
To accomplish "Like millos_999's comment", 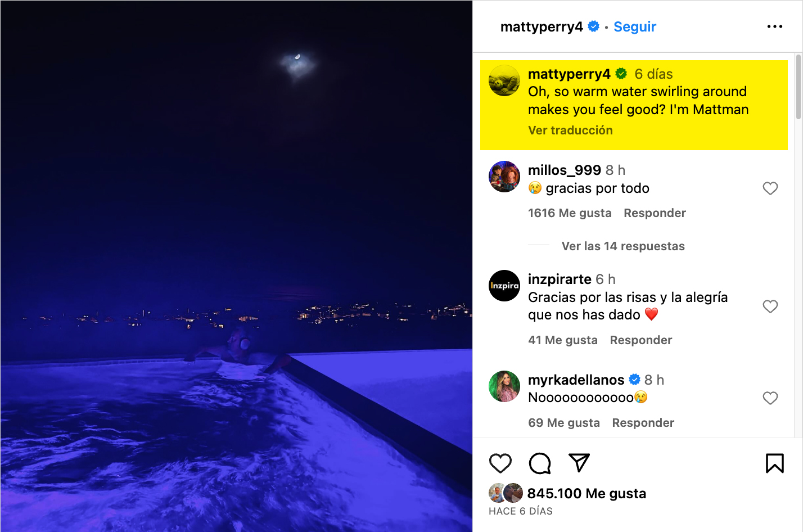I will pos(770,188).
